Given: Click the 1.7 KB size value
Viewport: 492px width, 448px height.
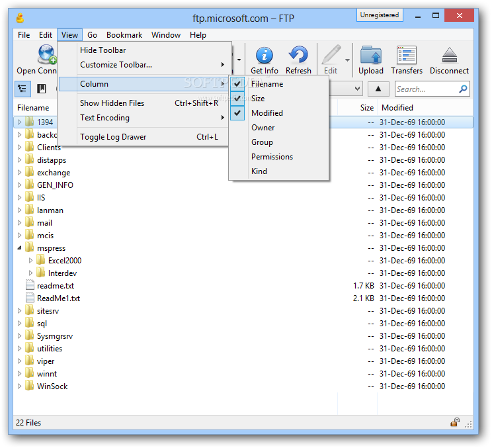Looking at the screenshot, I should point(363,286).
